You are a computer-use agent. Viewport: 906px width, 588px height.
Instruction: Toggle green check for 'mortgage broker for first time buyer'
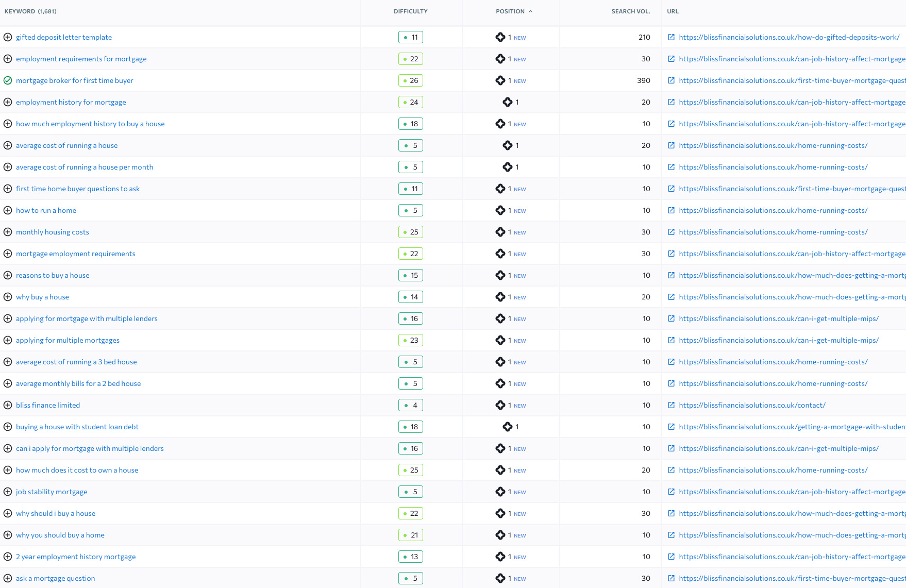pos(8,80)
